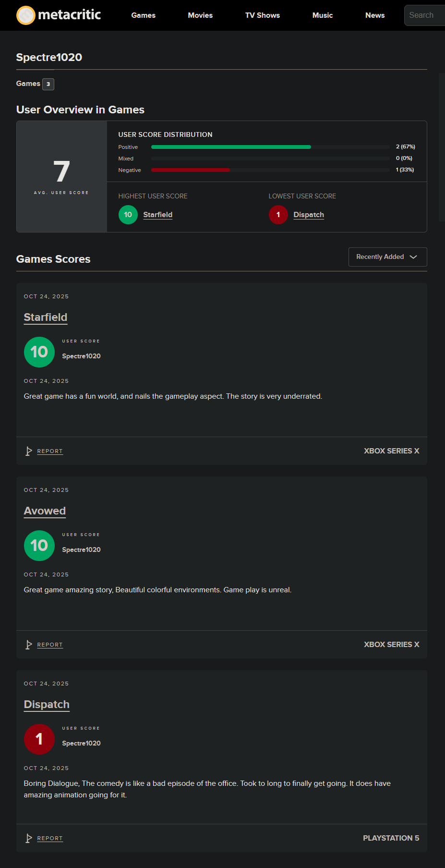Click the lowest user score red circle

pos(278,215)
